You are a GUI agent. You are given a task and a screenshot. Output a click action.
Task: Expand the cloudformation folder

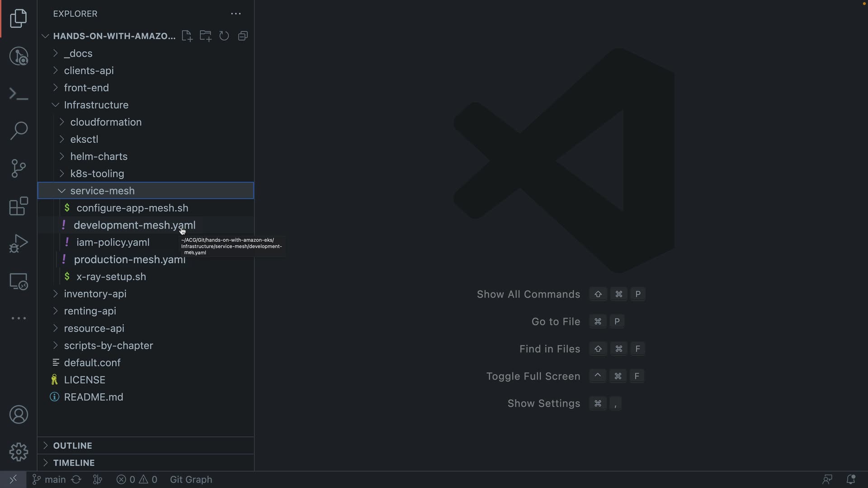click(106, 122)
